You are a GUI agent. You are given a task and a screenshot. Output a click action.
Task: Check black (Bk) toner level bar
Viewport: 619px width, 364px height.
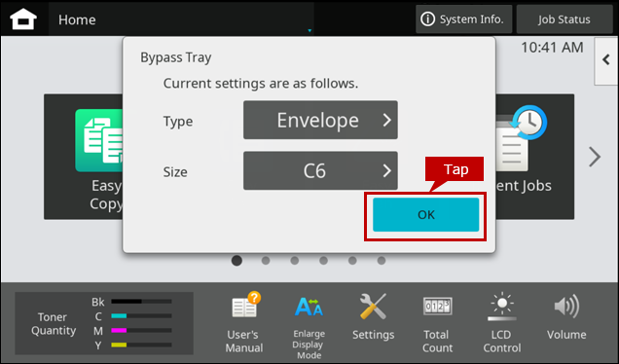pos(141,302)
